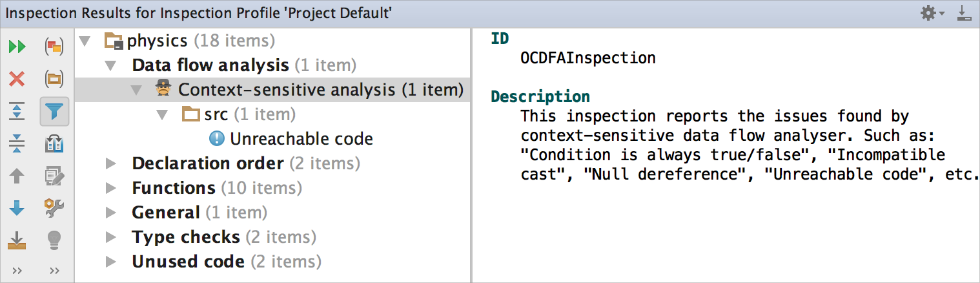
Task: Close results with red X icon
Action: pyautogui.click(x=17, y=79)
